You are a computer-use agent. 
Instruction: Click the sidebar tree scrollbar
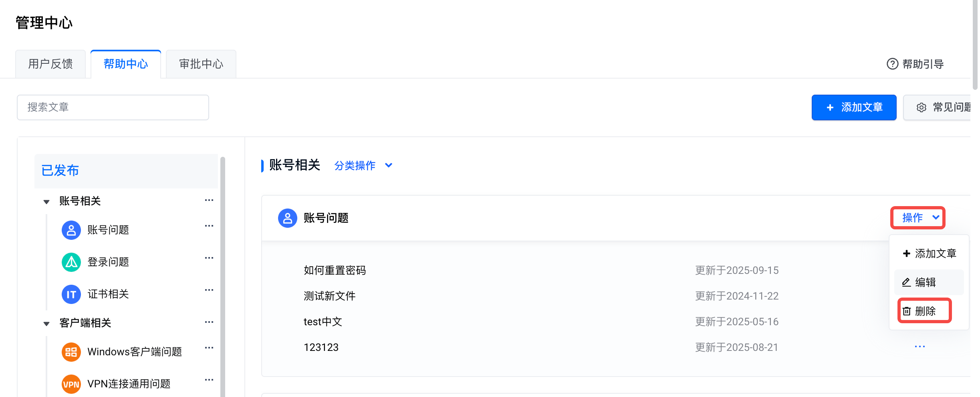pyautogui.click(x=223, y=277)
